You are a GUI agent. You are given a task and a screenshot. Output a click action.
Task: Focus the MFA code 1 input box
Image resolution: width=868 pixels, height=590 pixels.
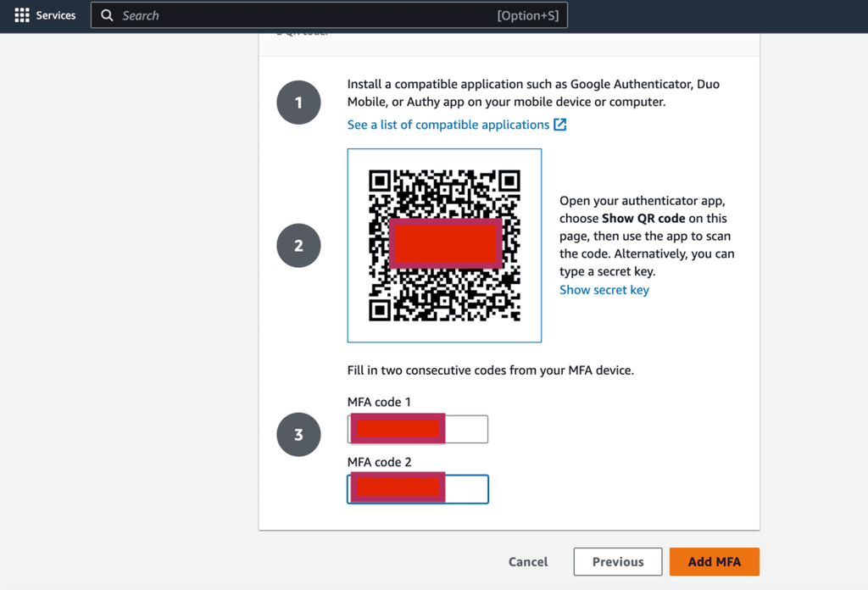(466, 430)
